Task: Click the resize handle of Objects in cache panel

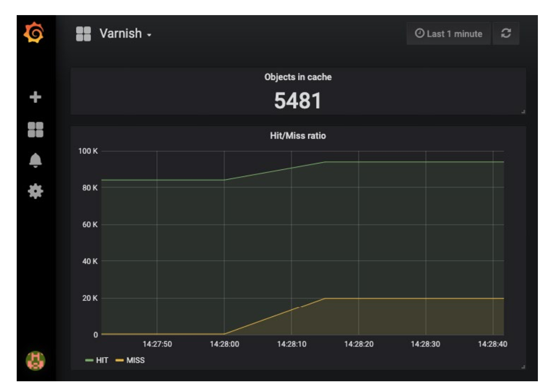Action: click(523, 112)
